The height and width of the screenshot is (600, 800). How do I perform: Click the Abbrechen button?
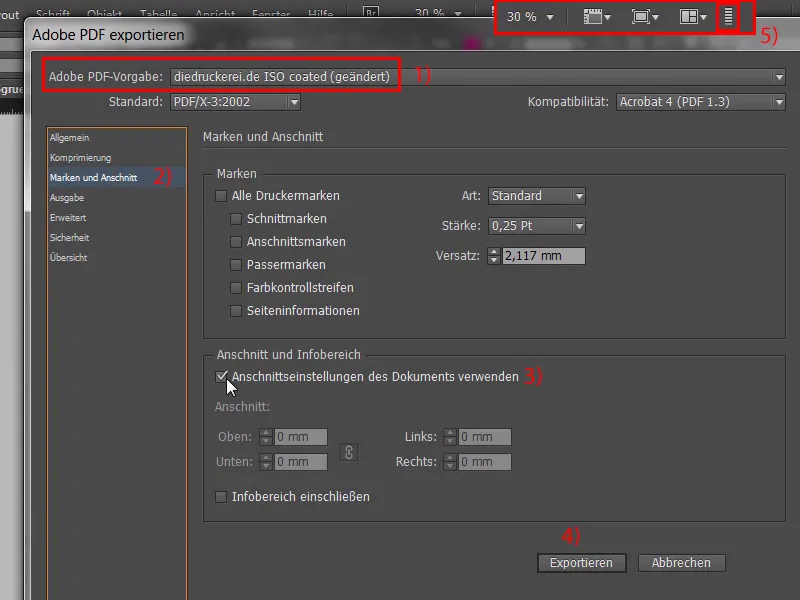coord(681,563)
